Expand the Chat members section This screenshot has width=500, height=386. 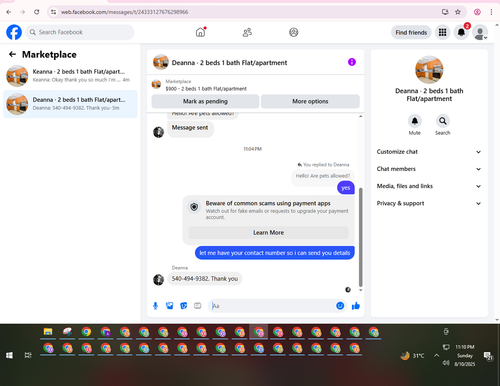429,169
